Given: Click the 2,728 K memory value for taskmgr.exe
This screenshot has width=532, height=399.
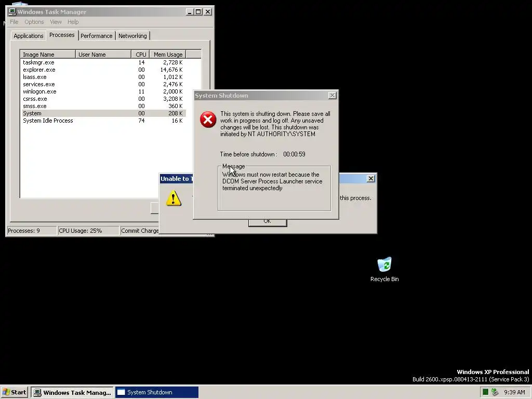Looking at the screenshot, I should pyautogui.click(x=172, y=62).
